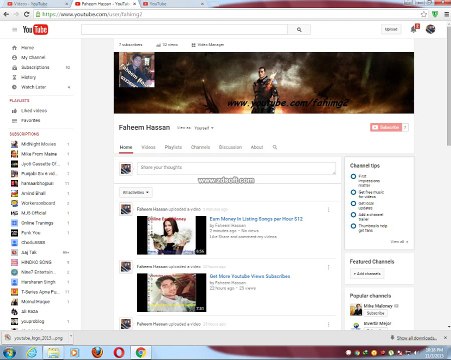Screen dimensions: 451x360
Task: Open options menu for Get More Youtube Views video
Action: coord(329,267)
